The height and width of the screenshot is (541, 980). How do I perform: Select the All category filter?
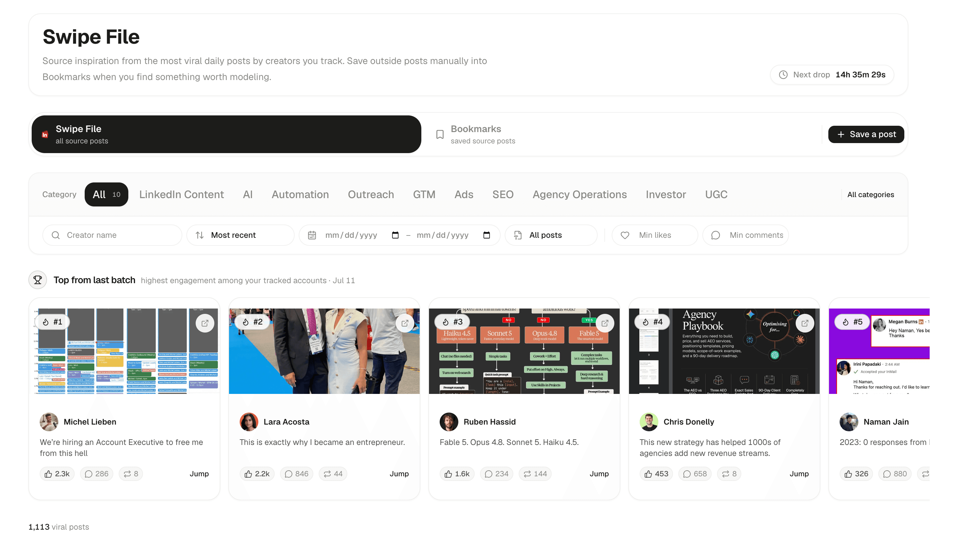click(106, 194)
